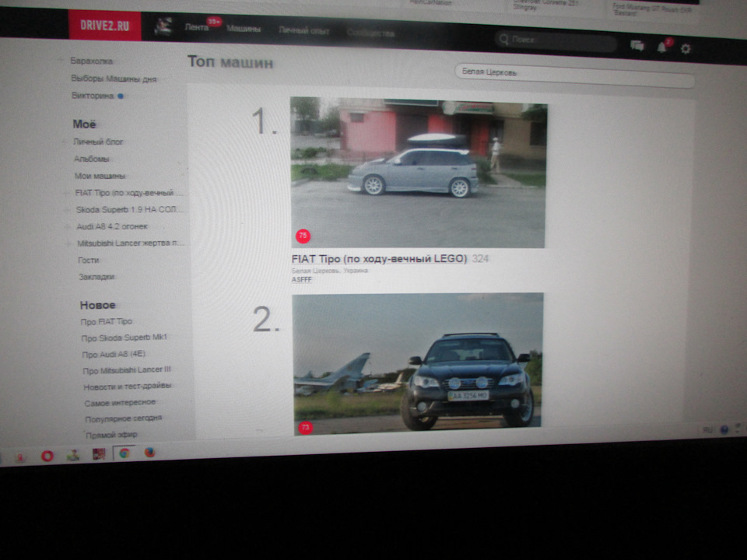Open the Альбомы link
The width and height of the screenshot is (747, 560).
click(x=92, y=159)
